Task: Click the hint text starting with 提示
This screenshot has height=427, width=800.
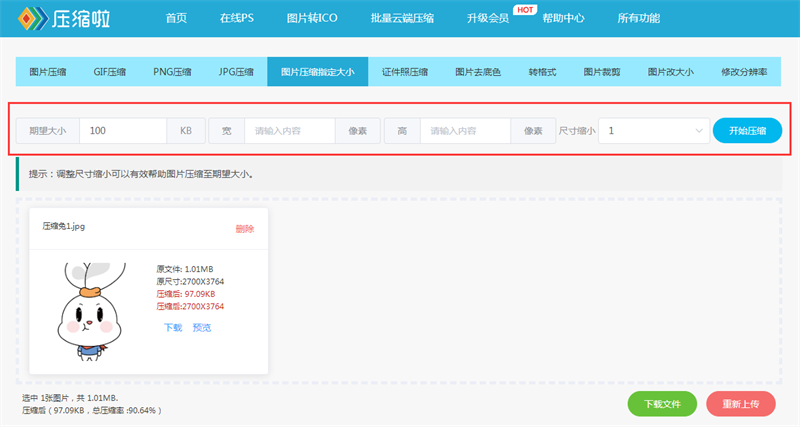Action: 141,174
